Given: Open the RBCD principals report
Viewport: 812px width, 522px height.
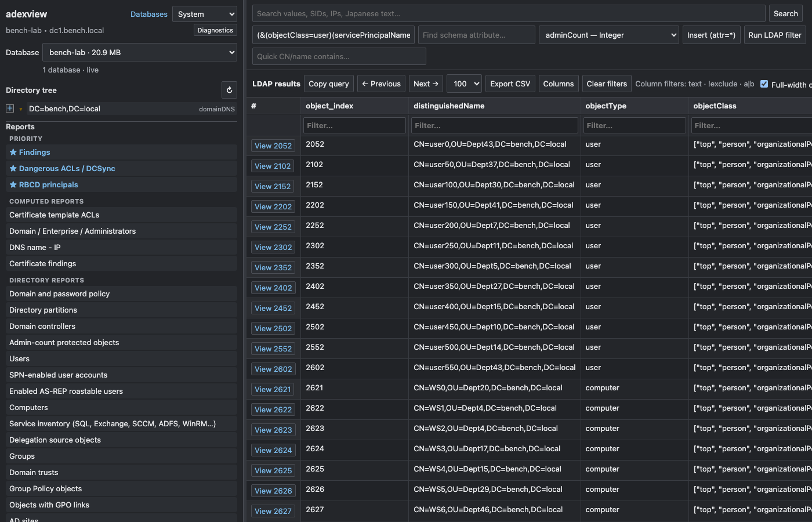Looking at the screenshot, I should 121,184.
